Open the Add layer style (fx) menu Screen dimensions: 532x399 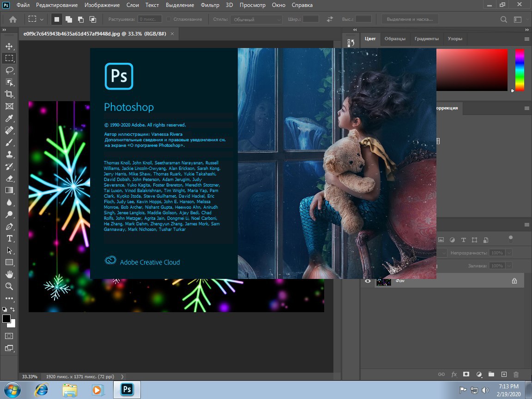click(453, 374)
